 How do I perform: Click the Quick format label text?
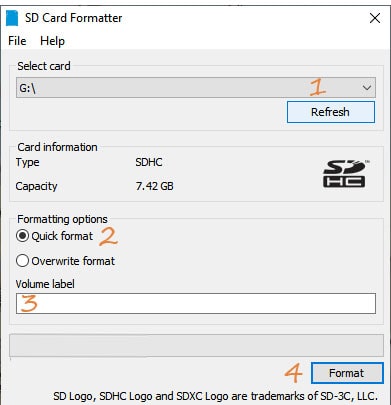[x=62, y=236]
